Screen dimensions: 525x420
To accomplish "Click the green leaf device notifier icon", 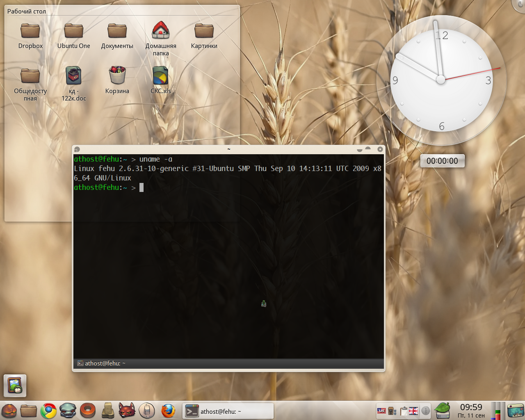I will [x=442, y=411].
